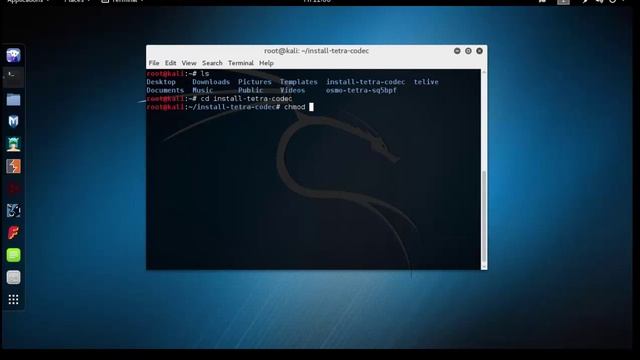640x360 pixels.
Task: Click 'osmo-tetra-sq5bpf' in the ls output
Action: click(361, 90)
